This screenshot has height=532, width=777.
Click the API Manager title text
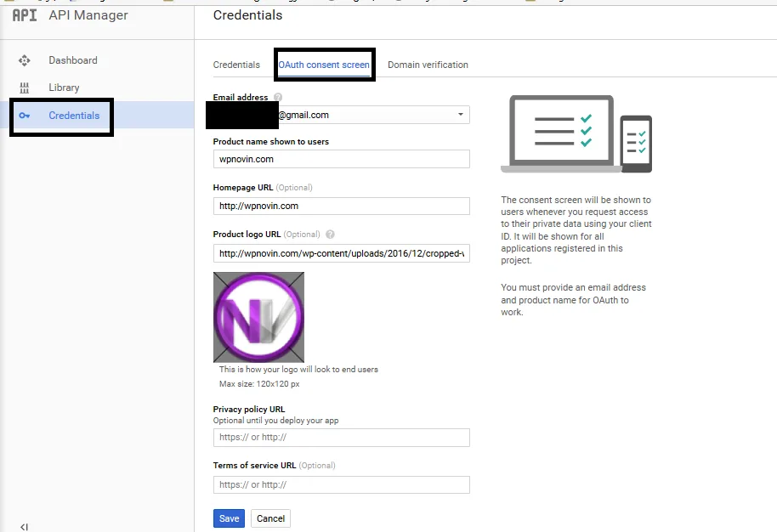pos(88,15)
